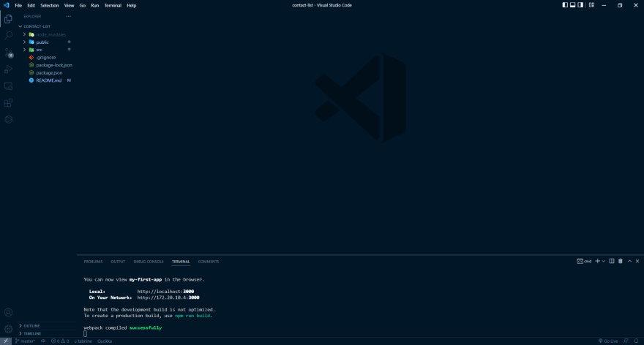Open the Run and Debug view

pyautogui.click(x=8, y=69)
